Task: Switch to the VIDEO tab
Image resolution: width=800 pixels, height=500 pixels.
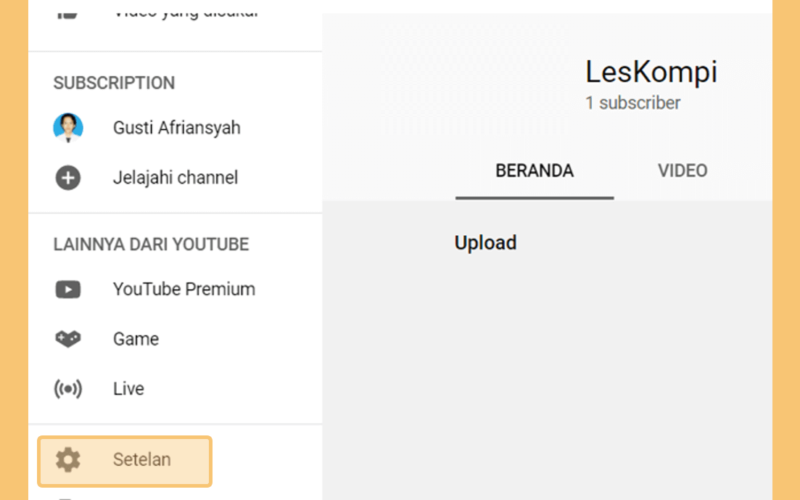Action: [682, 171]
